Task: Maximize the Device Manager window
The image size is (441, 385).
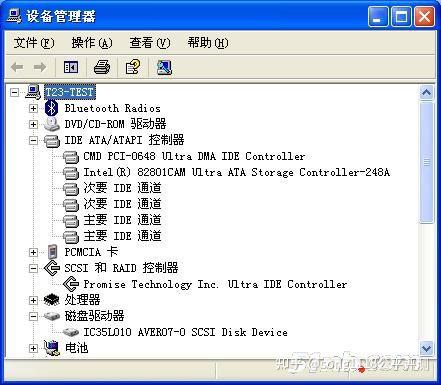Action: (401, 16)
